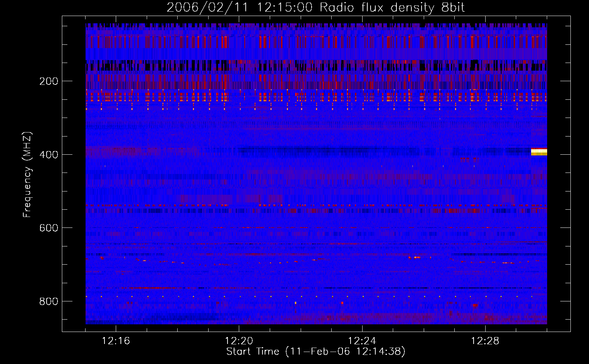Screen dimensions: 589x364
Task: Click the plot title "2006/02/11 12:15:00 Radio flux density 8bit"
Action: pos(316,8)
